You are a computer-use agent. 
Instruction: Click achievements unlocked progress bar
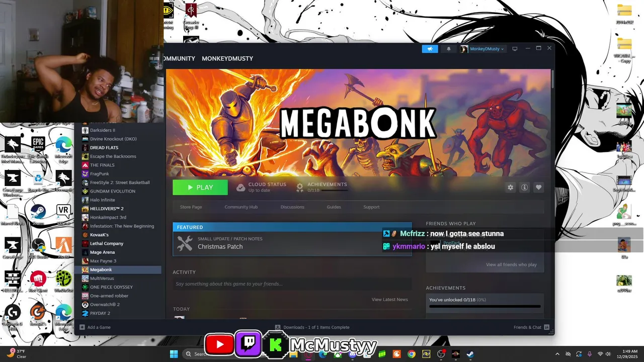tap(485, 306)
